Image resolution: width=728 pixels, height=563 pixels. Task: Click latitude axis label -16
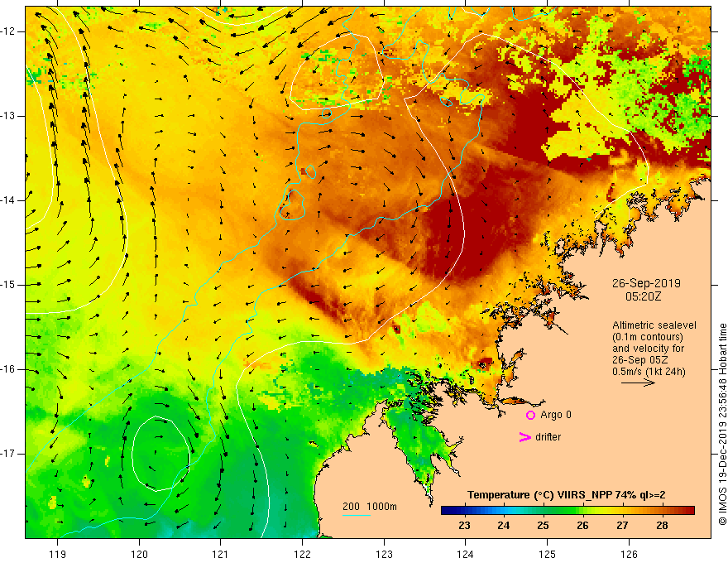(x=8, y=369)
